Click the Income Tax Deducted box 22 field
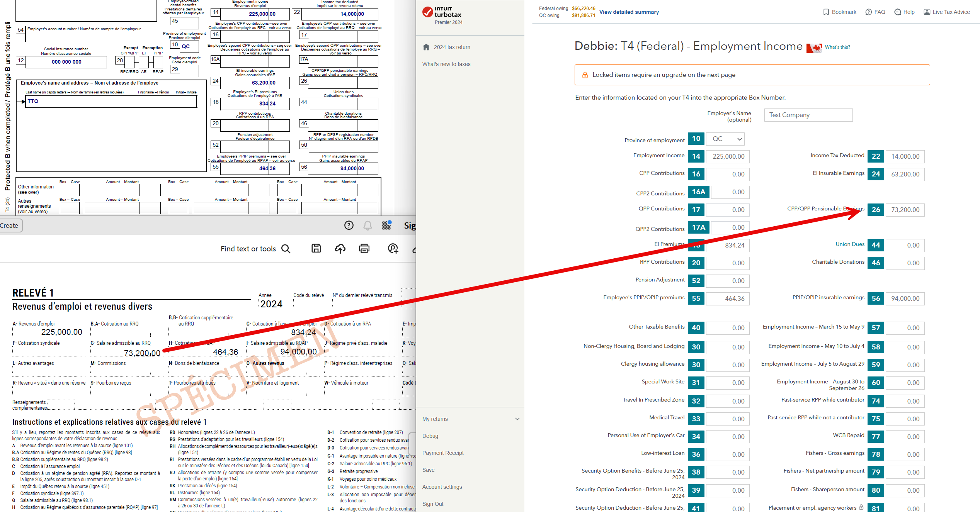Screen dimensions: 980x512 pos(905,156)
